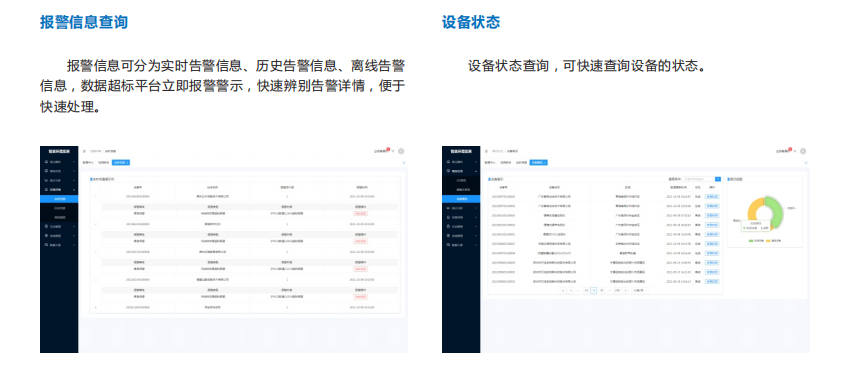Screen dimensions: 850x384
Task: Click the blue action button in the last device row
Action: (712, 281)
